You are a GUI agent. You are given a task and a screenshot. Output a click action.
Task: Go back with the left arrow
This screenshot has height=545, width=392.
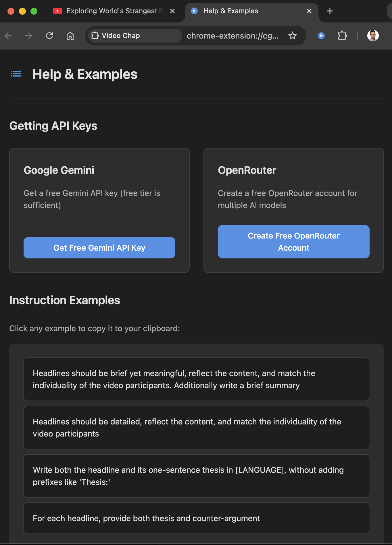tap(8, 36)
